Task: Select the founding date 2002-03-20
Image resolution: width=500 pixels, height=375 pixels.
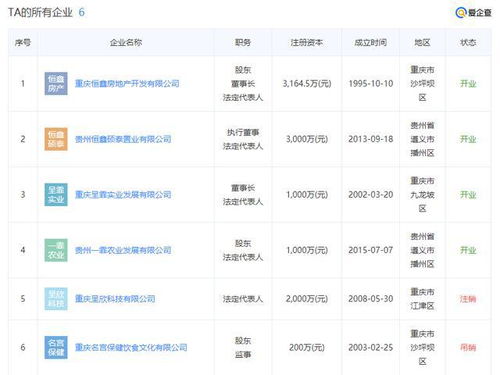Action: pyautogui.click(x=371, y=195)
